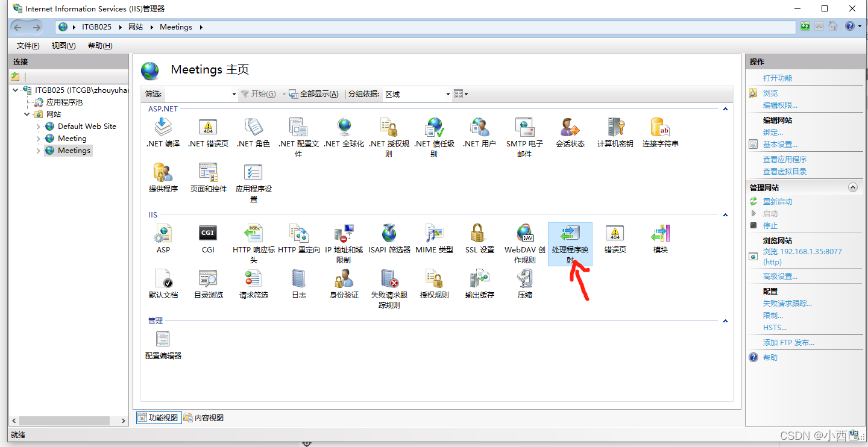Image resolution: width=868 pixels, height=447 pixels.
Task: Open the 请求筛选 icon
Action: pyautogui.click(x=253, y=284)
